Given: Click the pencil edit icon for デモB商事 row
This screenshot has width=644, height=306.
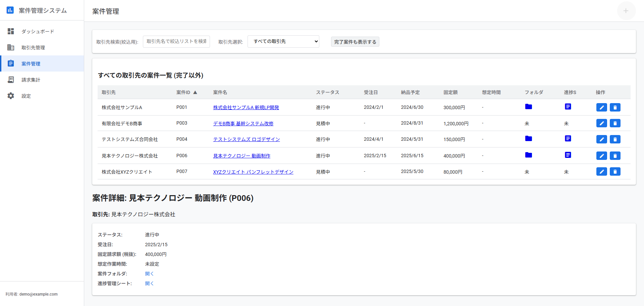Looking at the screenshot, I should (x=601, y=123).
